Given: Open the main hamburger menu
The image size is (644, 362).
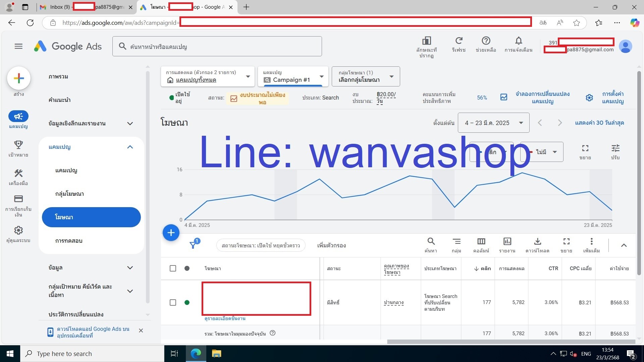Looking at the screenshot, I should click(18, 46).
